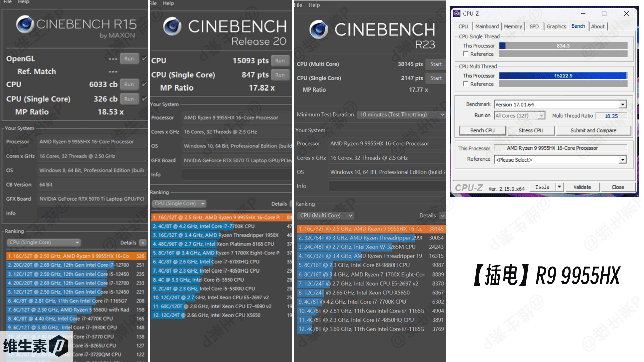Click the R15 ranking Details arrow icon
This screenshot has height=362, width=644.
[143, 242]
